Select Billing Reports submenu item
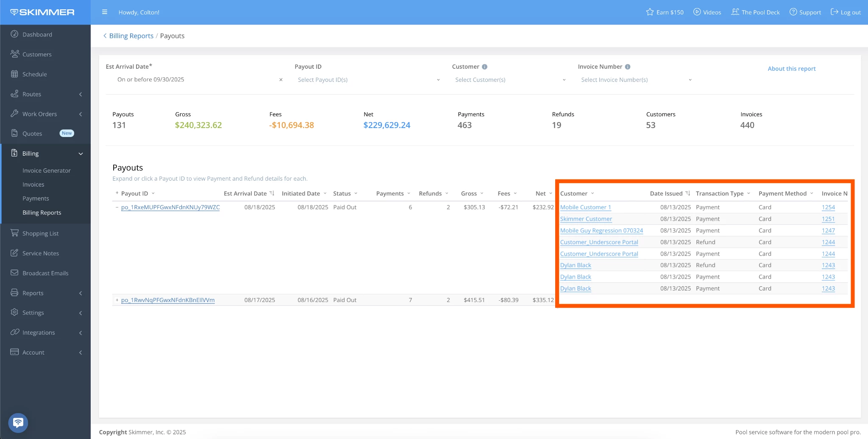 42,213
